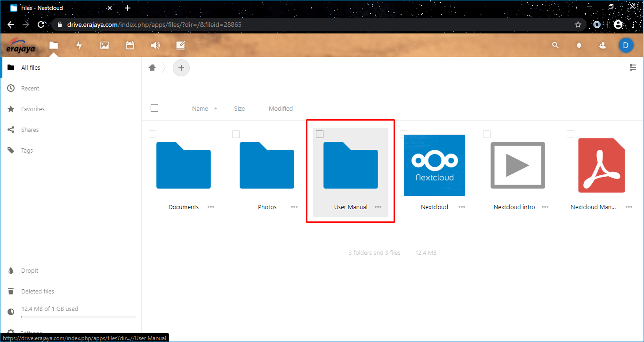The height and width of the screenshot is (342, 644).
Task: Open the Photos folder icon
Action: click(267, 165)
